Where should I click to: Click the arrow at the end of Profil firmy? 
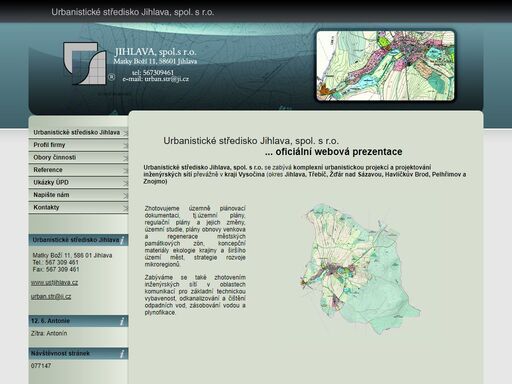click(x=125, y=145)
